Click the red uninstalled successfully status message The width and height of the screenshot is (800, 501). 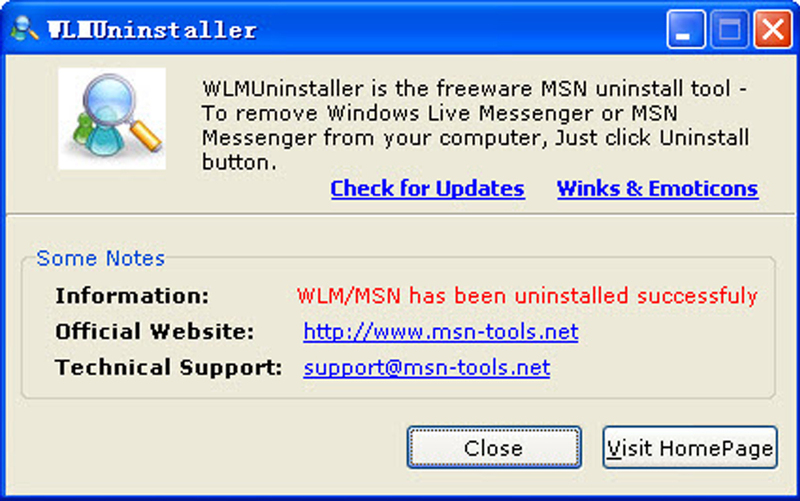click(527, 296)
